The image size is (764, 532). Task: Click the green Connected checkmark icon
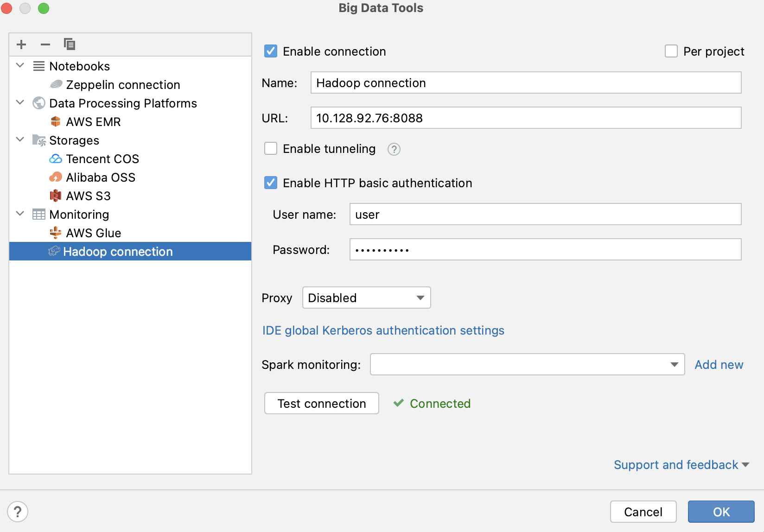coord(399,403)
